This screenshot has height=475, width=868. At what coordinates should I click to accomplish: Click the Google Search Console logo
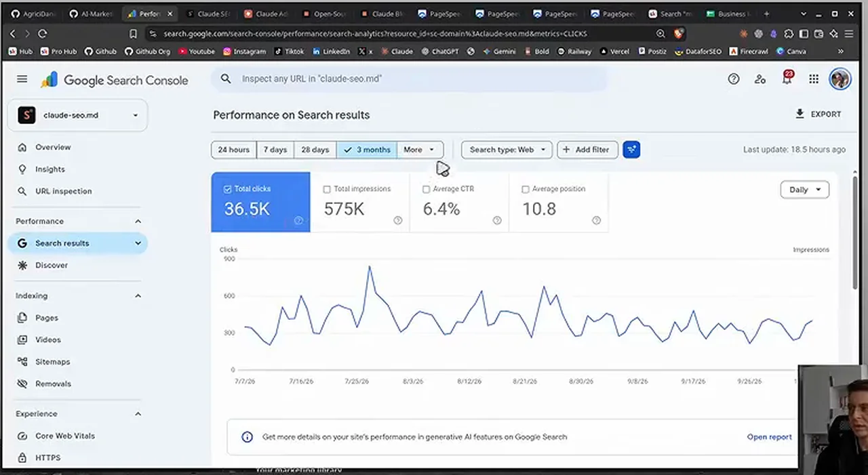tap(114, 80)
